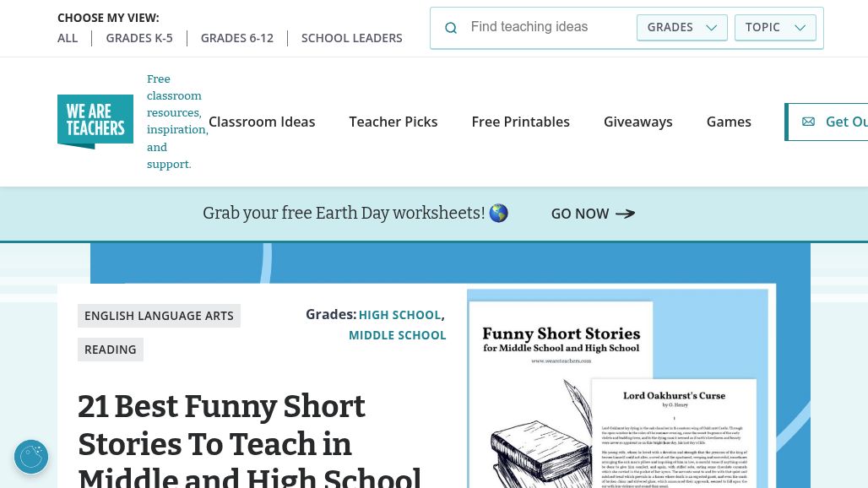Follow the HIGH SCHOOL grade link
868x488 pixels.
(399, 315)
